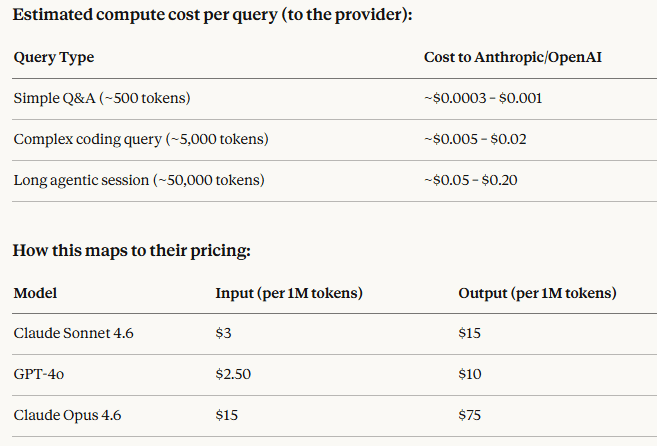Click the 'Output (per 1M tokens)' header
Viewport: 657px width, 446px height.
point(537,293)
